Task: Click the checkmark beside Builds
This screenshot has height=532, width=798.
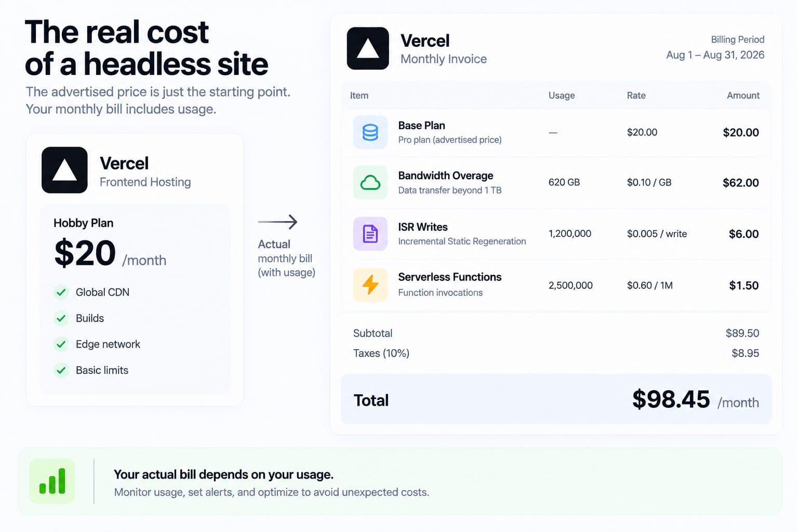Action: 61,318
